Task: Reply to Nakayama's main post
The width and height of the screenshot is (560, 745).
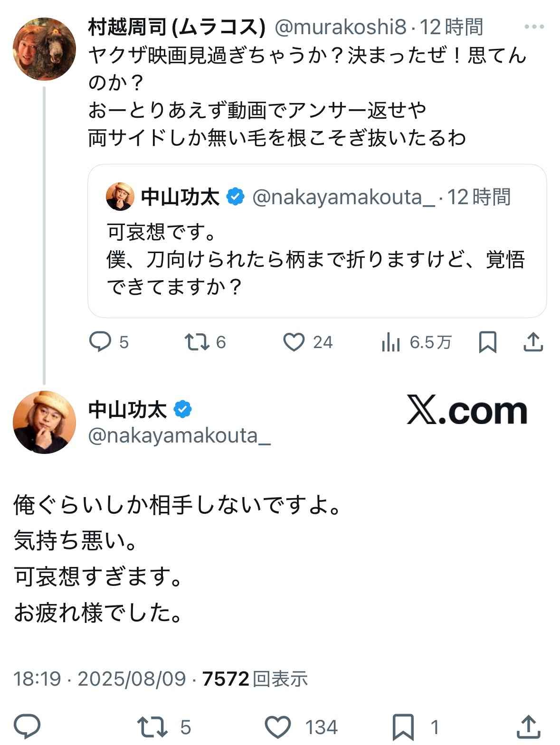Action: (x=27, y=727)
